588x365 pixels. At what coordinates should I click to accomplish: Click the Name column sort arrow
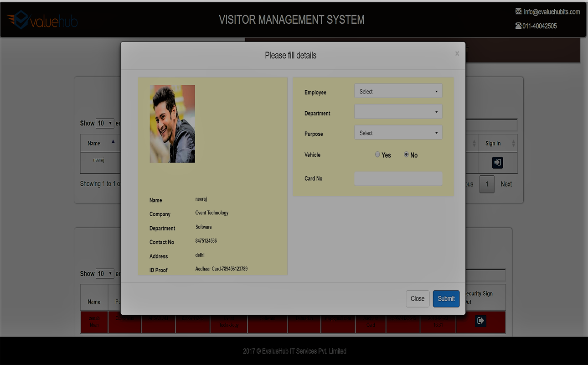[113, 142]
